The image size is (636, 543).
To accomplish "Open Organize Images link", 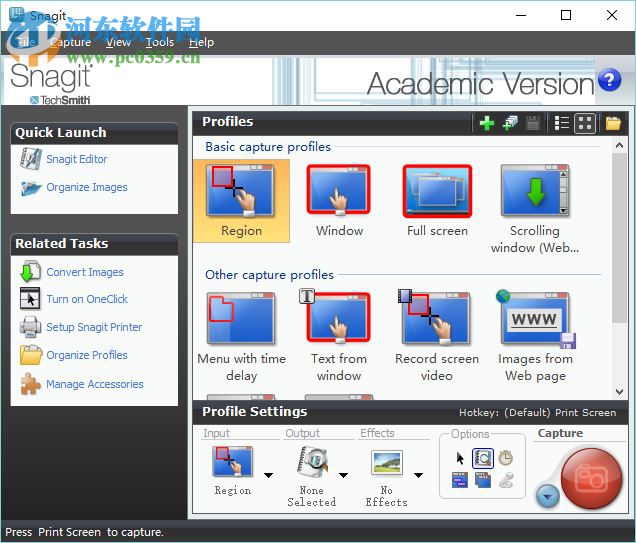I will coord(87,187).
